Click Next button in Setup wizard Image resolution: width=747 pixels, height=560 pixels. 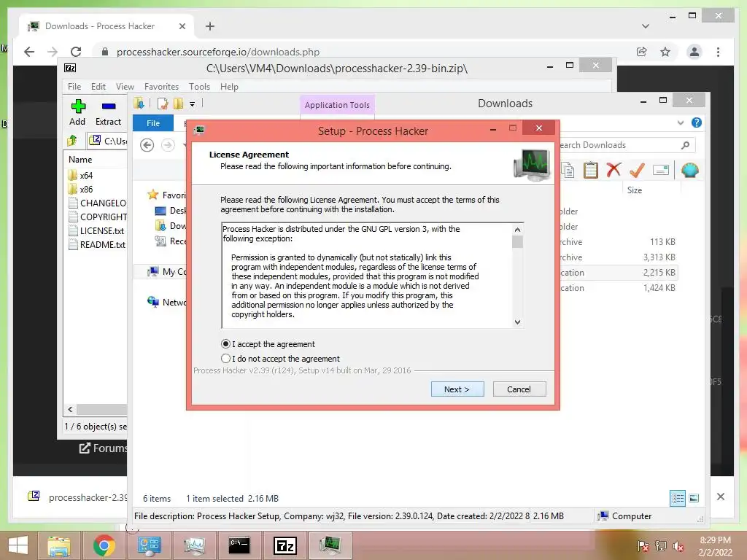(x=457, y=389)
